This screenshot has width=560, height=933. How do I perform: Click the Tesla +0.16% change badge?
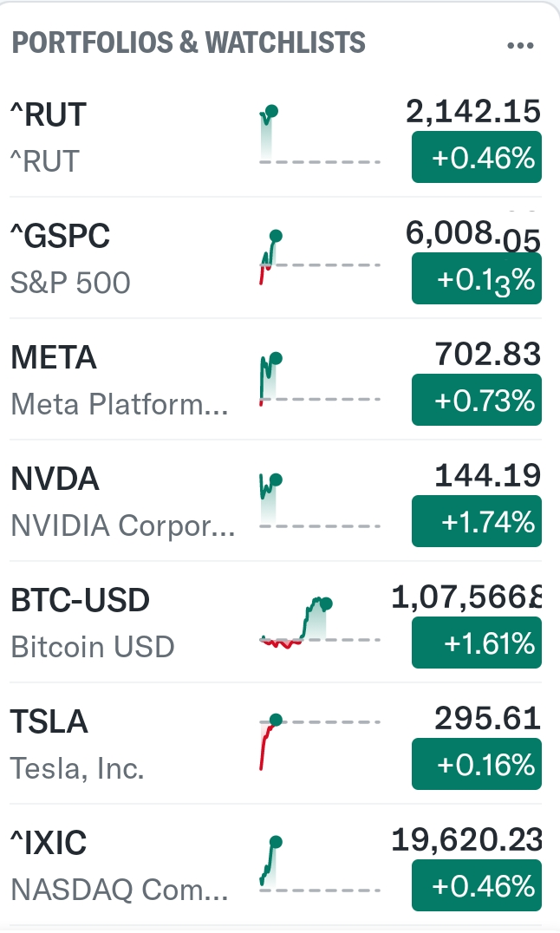click(x=476, y=765)
